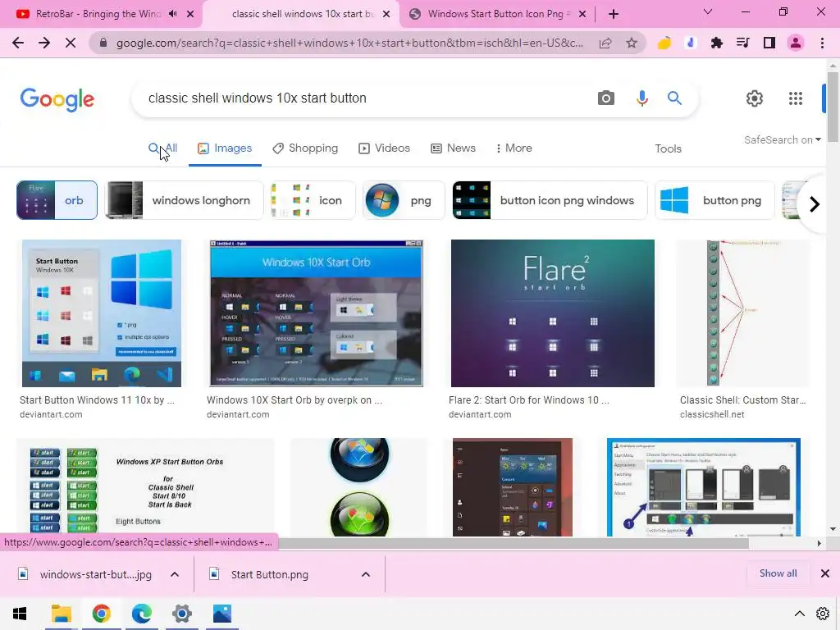Screen dimensions: 840x630
Task: Toggle the Chrome side panel
Action: pos(769,43)
